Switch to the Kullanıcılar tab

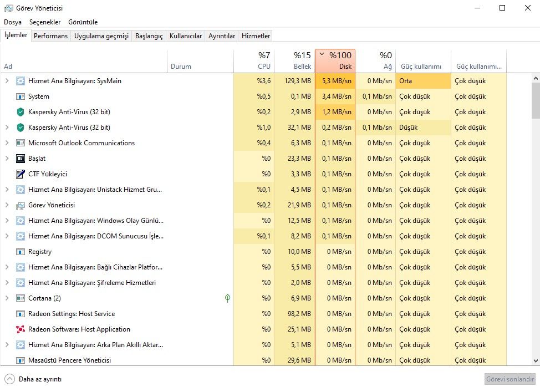(x=186, y=36)
